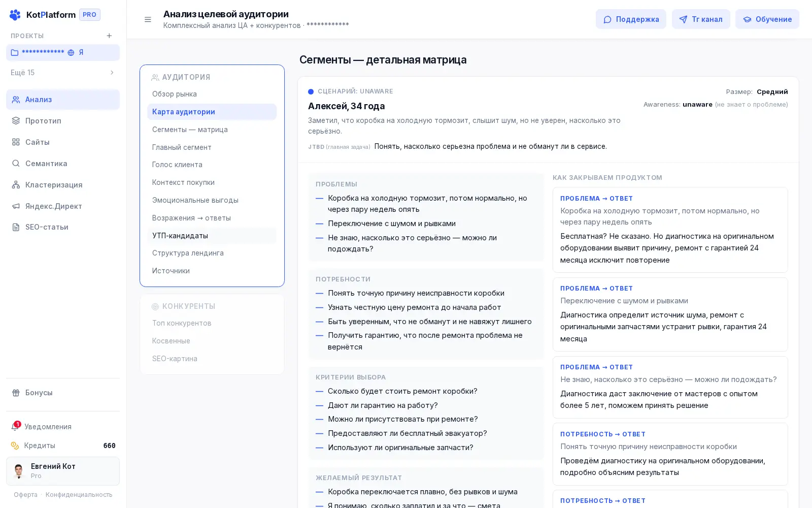Select Обзор рынка in audience menu
The height and width of the screenshot is (508, 812).
tap(212, 94)
